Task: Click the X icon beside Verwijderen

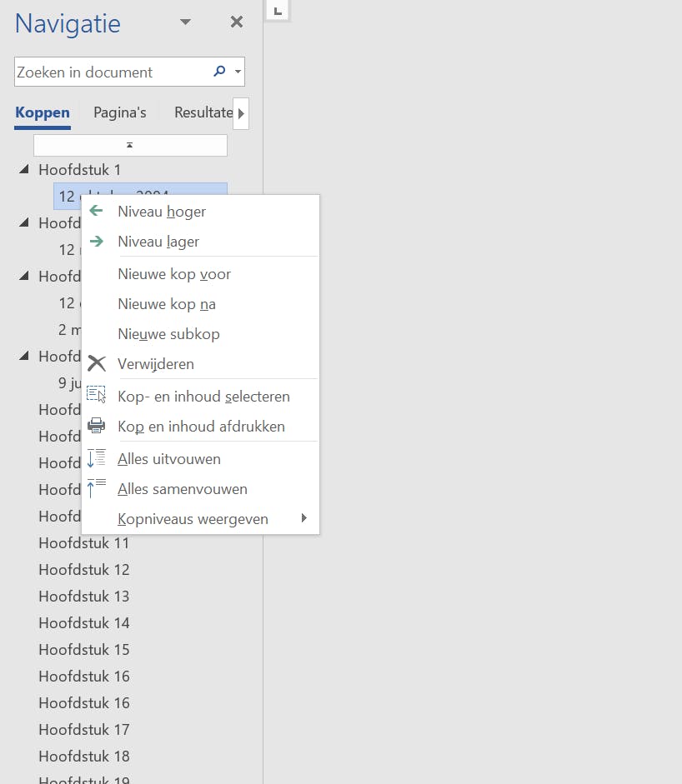Action: click(97, 363)
